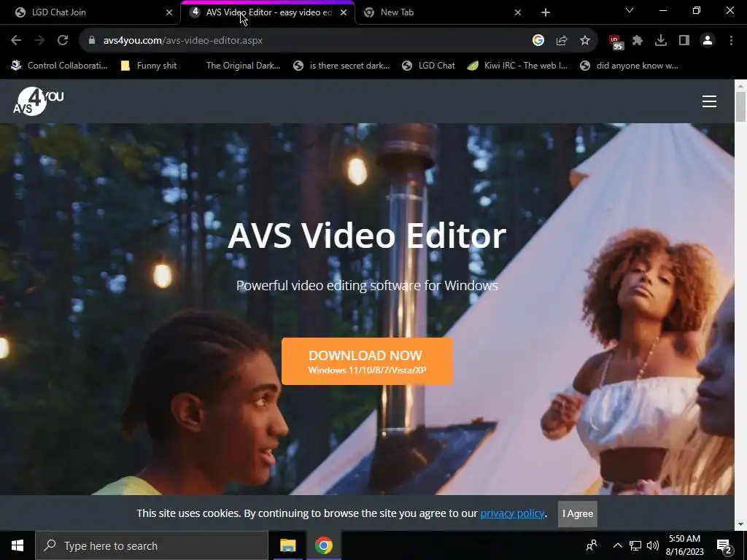Click the scrollbar down arrow
Image resolution: width=747 pixels, height=560 pixels.
[x=740, y=524]
